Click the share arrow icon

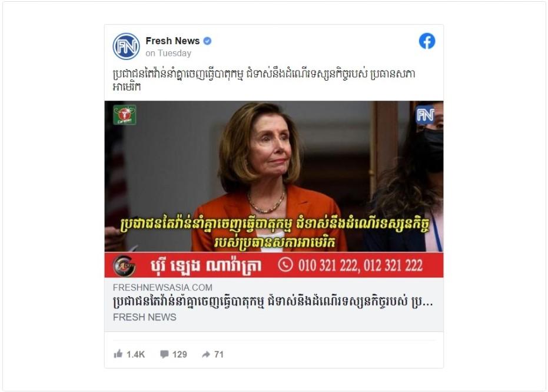[x=206, y=354]
